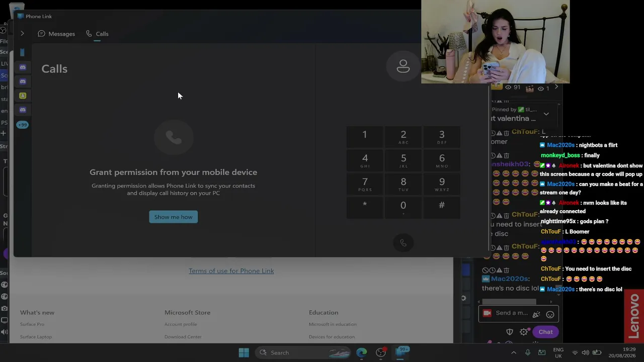The width and height of the screenshot is (644, 362).
Task: Click the chevron next to the viewer count
Action: pos(556,87)
